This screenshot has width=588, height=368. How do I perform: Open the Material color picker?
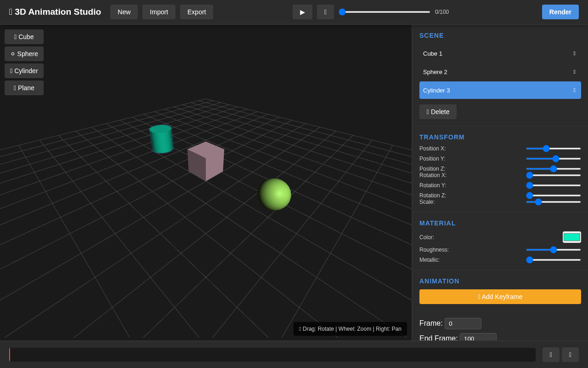click(x=571, y=237)
